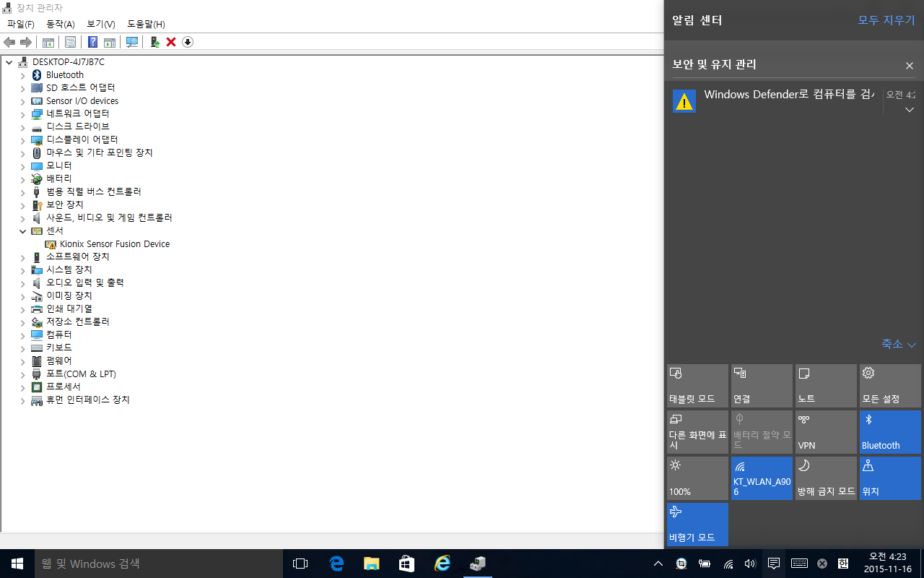Open the 파일(F) menu

[21, 25]
